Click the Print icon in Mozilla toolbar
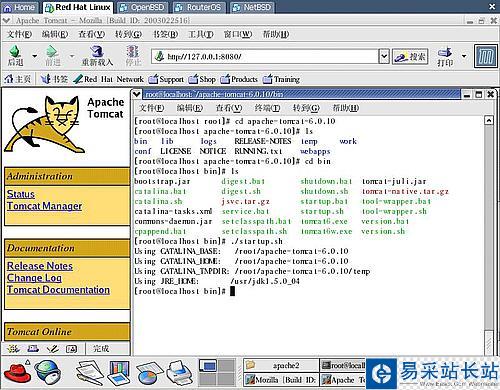This screenshot has width=500, height=390. (x=445, y=52)
